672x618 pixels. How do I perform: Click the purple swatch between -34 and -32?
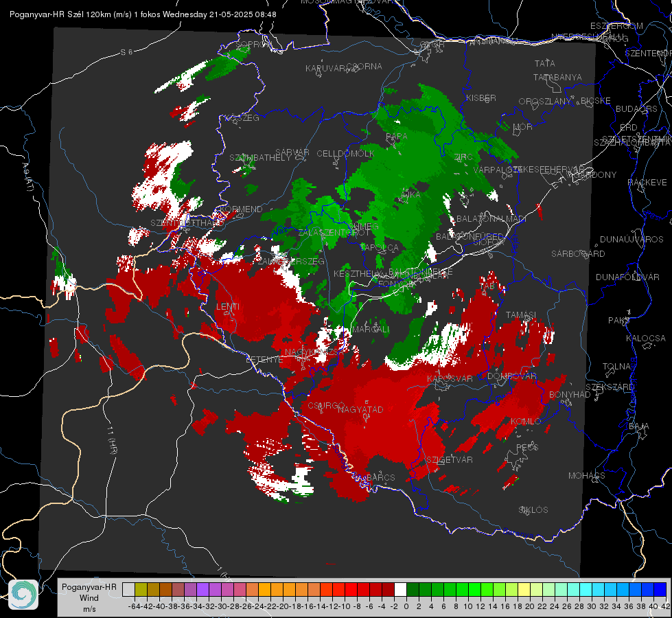[202, 589]
